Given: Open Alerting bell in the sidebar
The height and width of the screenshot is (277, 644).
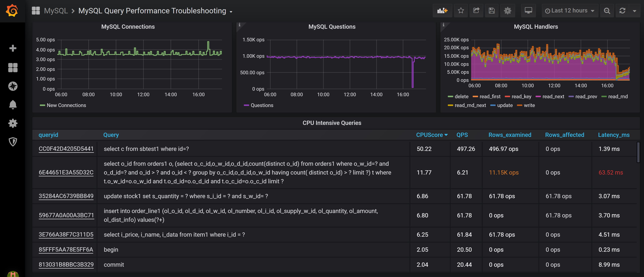Looking at the screenshot, I should tap(13, 105).
